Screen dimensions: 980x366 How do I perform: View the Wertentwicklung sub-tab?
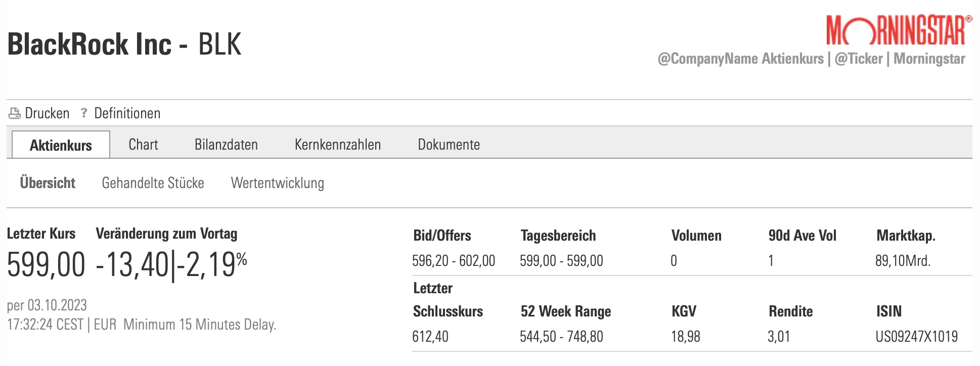pos(277,183)
